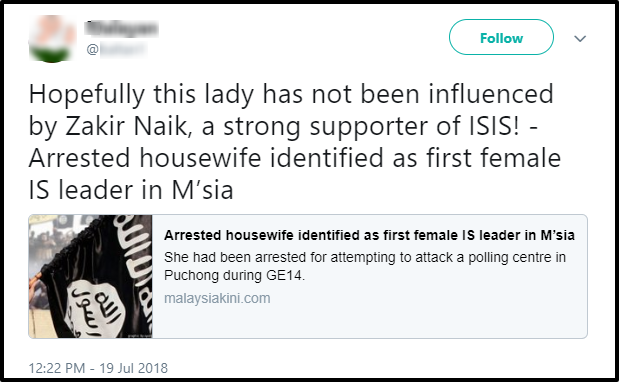Click the tweet's first line 'Hopefully this lady'
The image size is (619, 382).
tap(291, 95)
